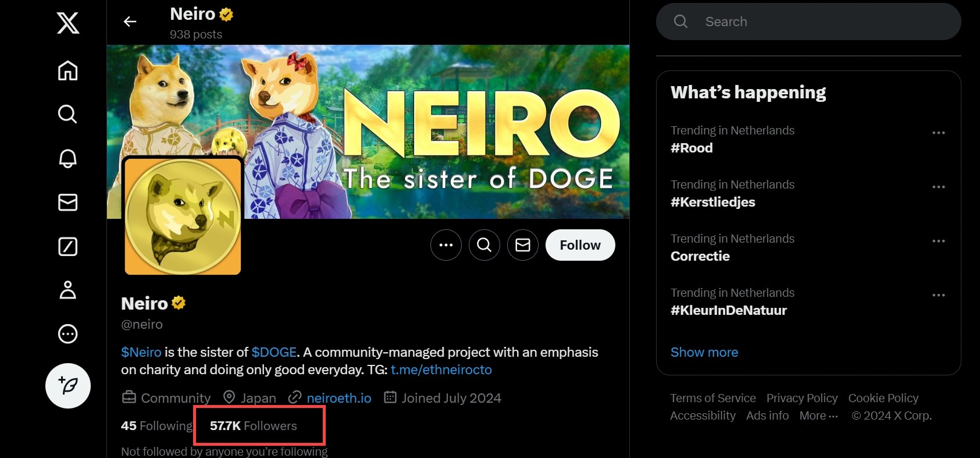Follow the Neiro account
The width and height of the screenshot is (980, 458).
(x=580, y=245)
